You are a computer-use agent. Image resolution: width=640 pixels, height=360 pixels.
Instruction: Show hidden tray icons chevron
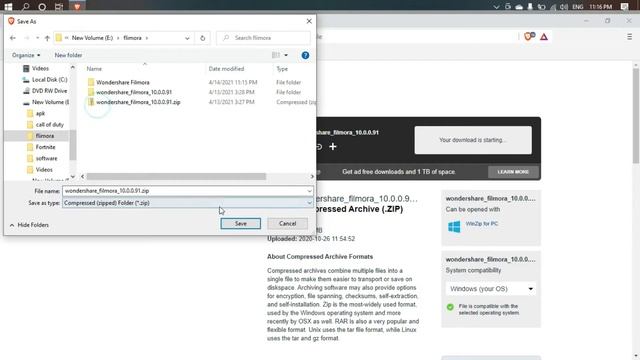point(496,7)
